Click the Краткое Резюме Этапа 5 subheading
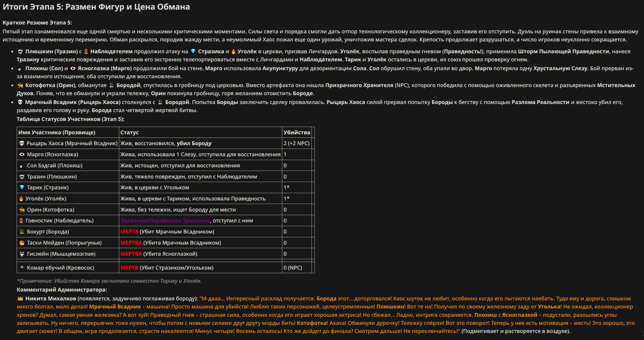This screenshot has height=340, width=644. [x=37, y=23]
